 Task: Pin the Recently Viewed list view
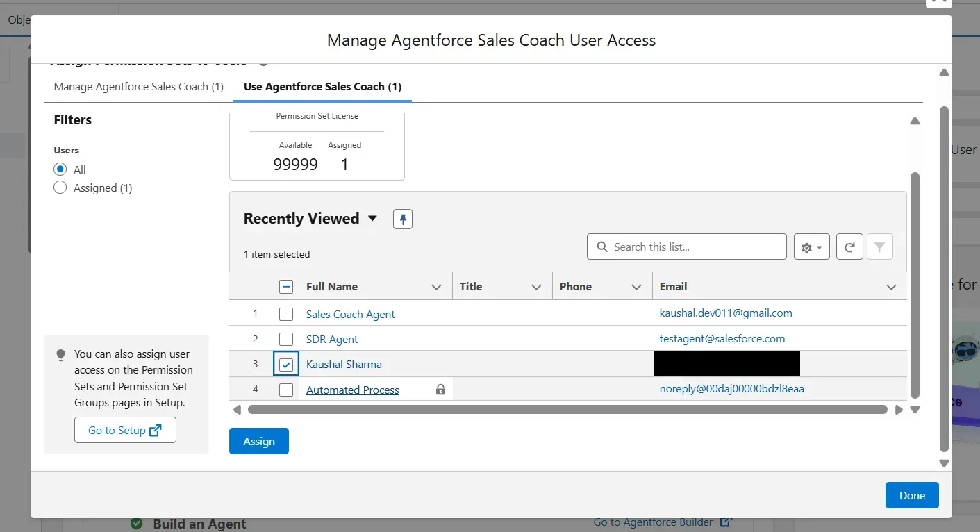pyautogui.click(x=403, y=219)
